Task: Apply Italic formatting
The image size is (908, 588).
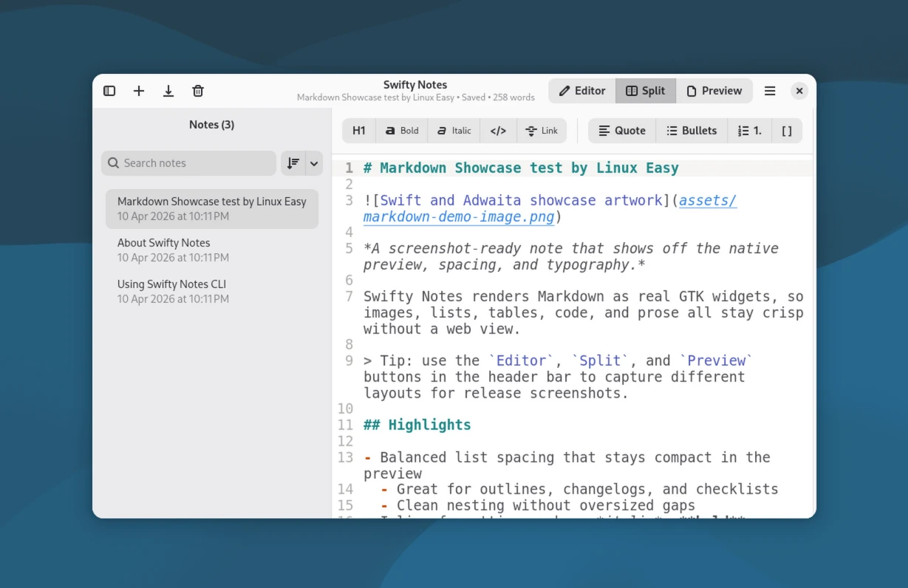Action: [x=454, y=131]
